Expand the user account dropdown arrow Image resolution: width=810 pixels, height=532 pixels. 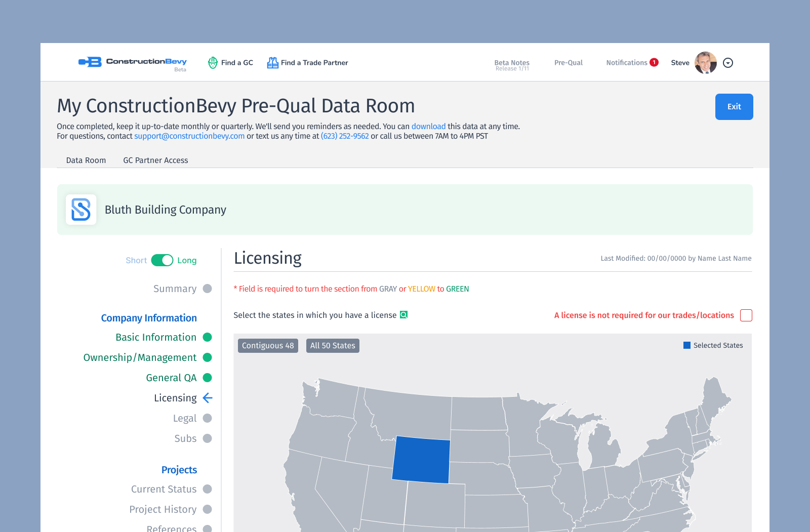pos(728,63)
